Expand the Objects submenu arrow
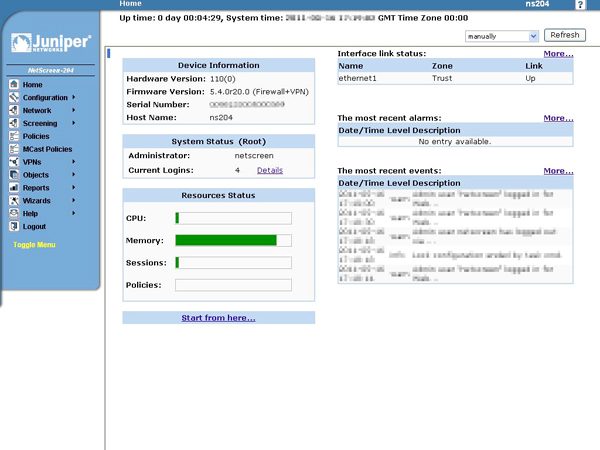The height and width of the screenshot is (450, 600). 73,174
